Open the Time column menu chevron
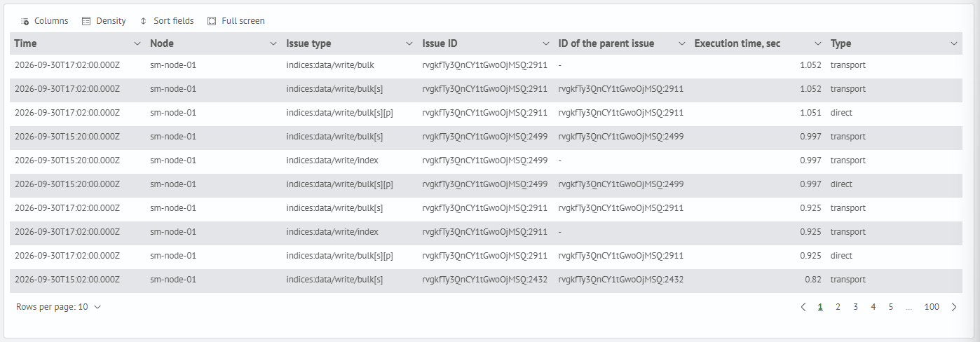Screen dimensions: 980x342 pyautogui.click(x=137, y=43)
